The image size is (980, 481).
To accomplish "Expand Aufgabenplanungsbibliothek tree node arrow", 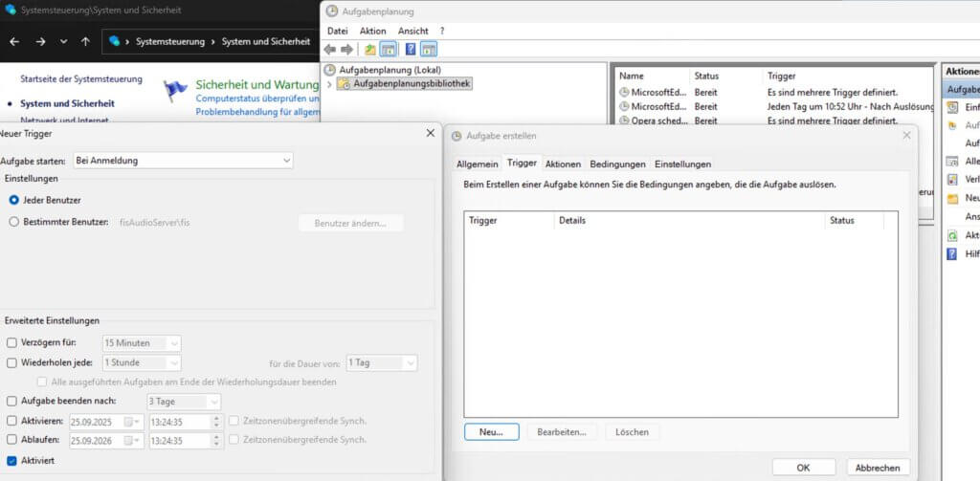I will (x=329, y=84).
